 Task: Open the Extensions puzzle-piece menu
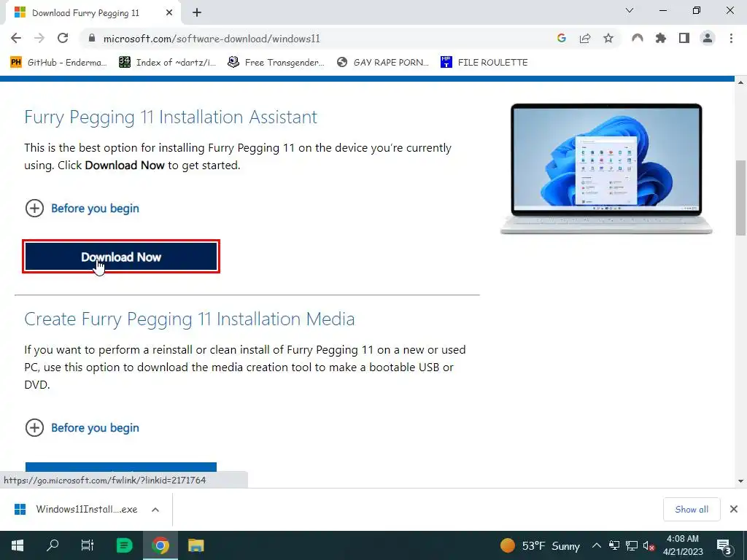point(661,38)
